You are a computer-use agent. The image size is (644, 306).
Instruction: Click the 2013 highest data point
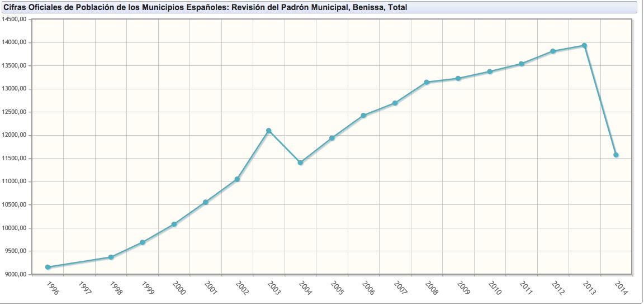click(x=584, y=46)
